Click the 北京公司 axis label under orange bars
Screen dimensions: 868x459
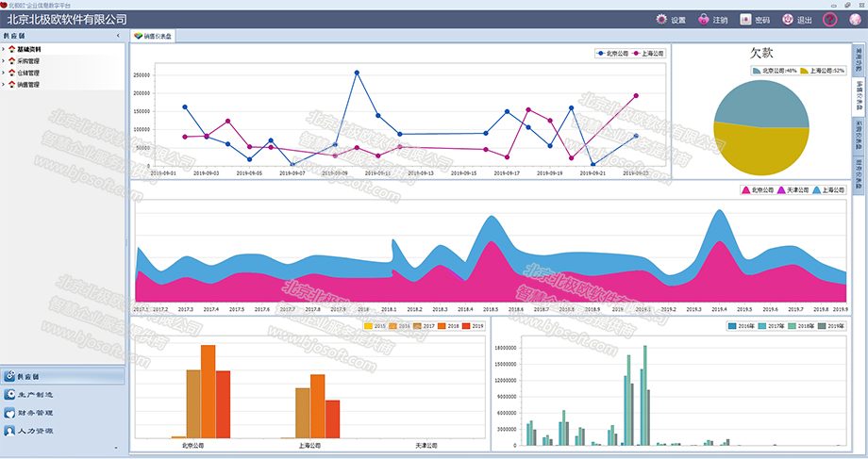coord(193,445)
